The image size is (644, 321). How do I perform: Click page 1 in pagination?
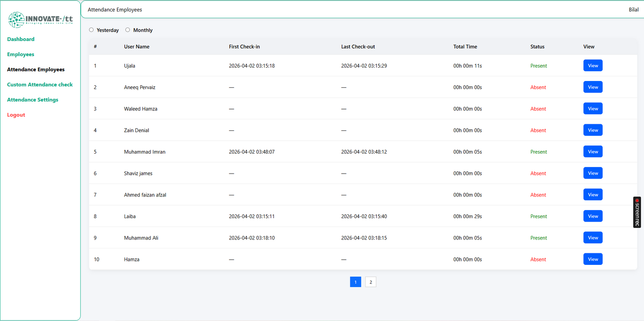click(355, 282)
